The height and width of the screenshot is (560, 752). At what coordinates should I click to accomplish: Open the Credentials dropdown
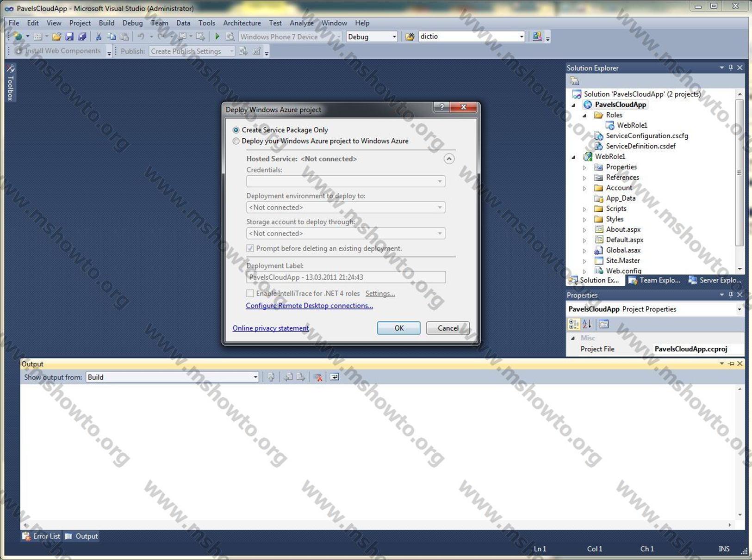pyautogui.click(x=346, y=181)
